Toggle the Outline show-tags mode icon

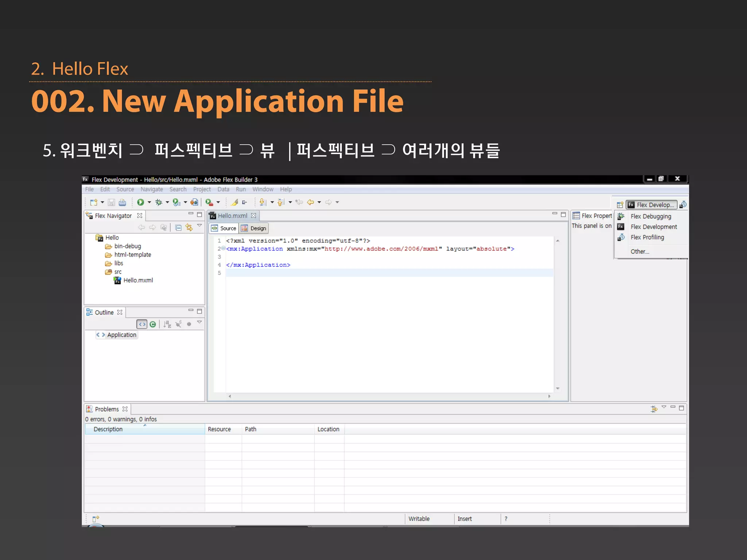142,324
